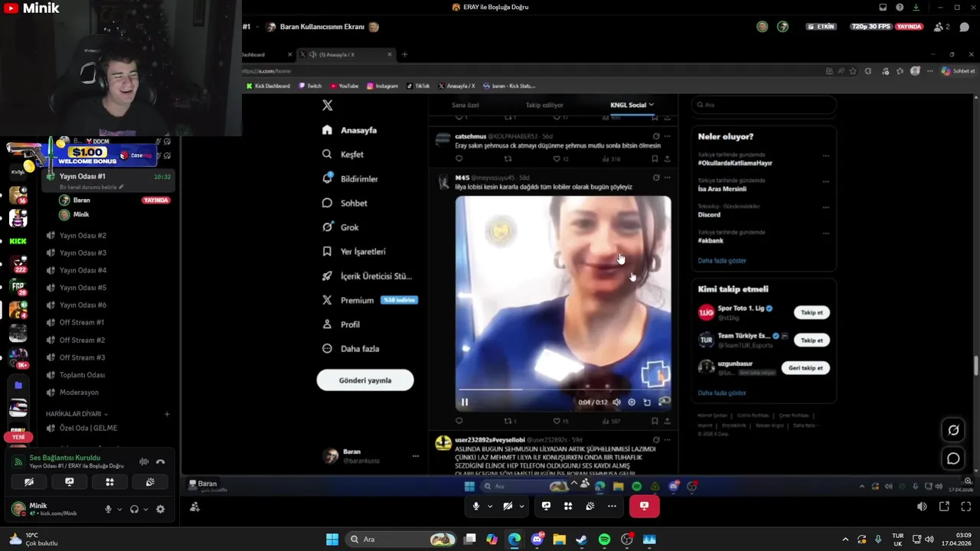The image size is (980, 551).
Task: Open Profil in X sidebar
Action: (x=341, y=324)
